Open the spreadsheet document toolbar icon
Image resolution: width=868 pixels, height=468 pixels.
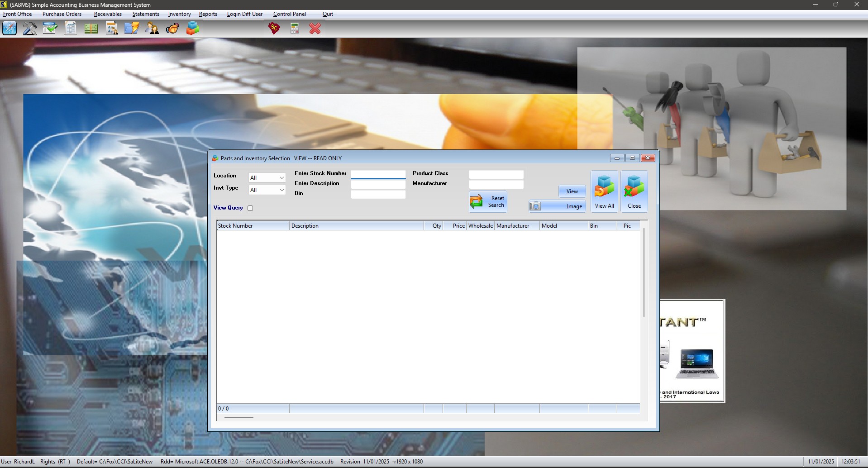coord(71,28)
